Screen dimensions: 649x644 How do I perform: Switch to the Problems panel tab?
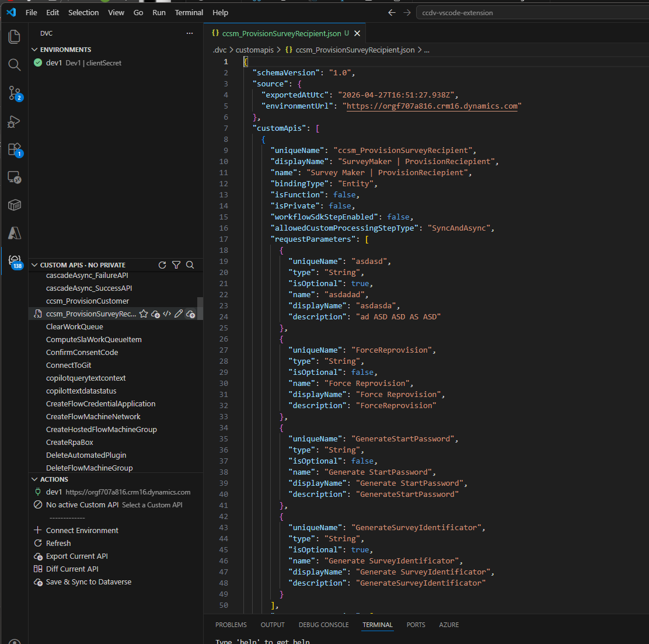231,625
